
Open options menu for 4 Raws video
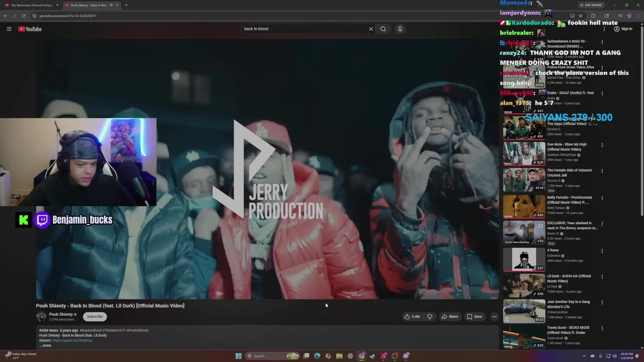(602, 251)
